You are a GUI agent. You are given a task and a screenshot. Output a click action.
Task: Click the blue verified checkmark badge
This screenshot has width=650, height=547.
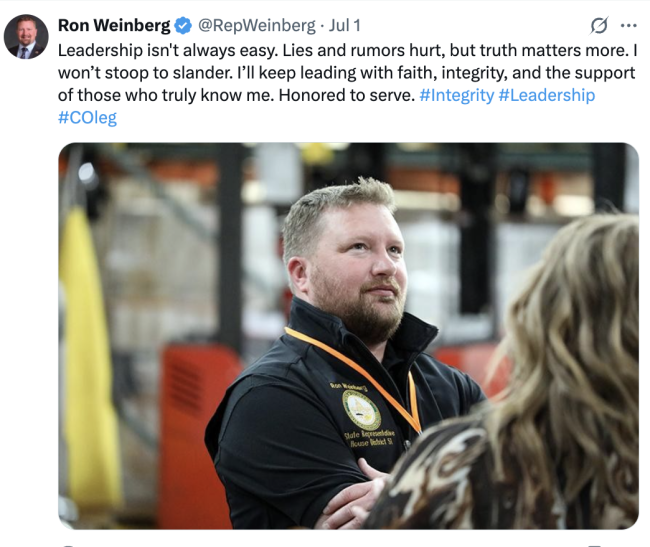tap(183, 26)
